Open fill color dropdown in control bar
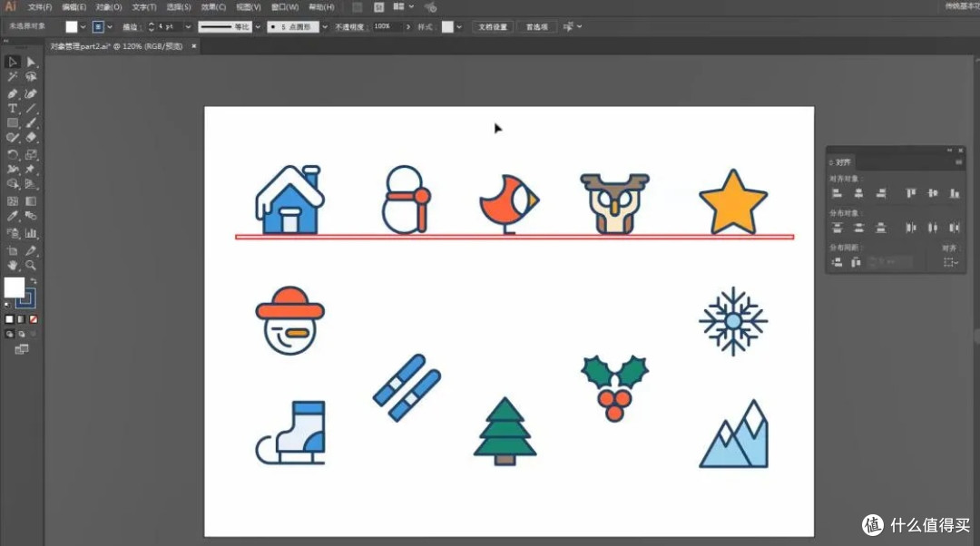Viewport: 980px width, 546px height. [83, 27]
